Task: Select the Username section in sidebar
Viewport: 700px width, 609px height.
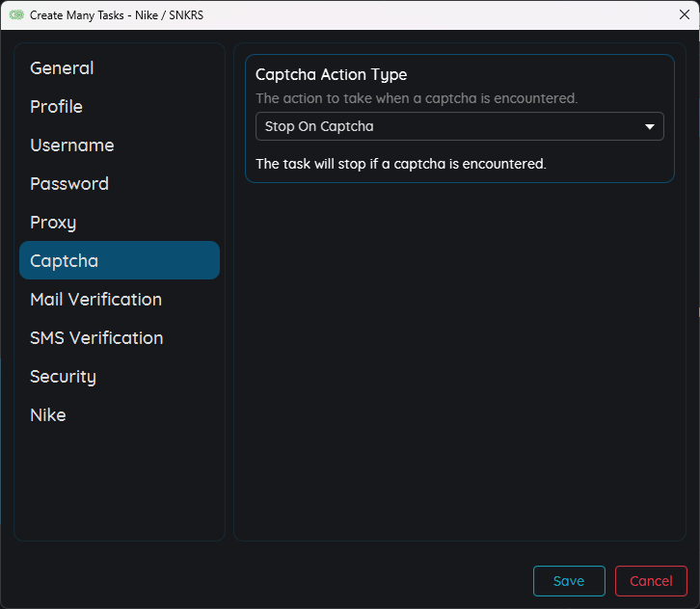Action: point(71,146)
